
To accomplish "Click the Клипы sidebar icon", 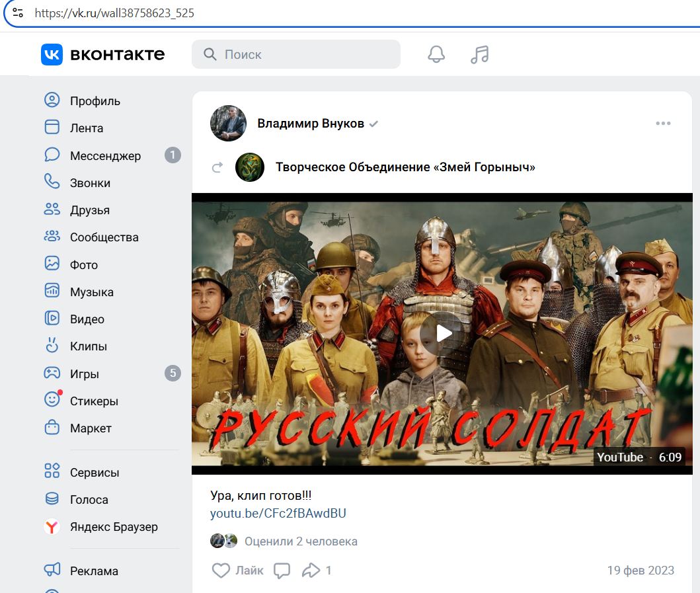I will [52, 345].
